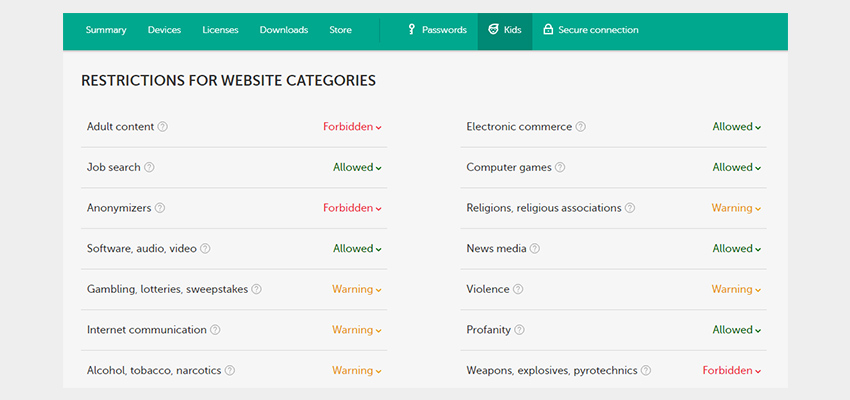Click the Job search label
850x400 pixels.
point(113,167)
